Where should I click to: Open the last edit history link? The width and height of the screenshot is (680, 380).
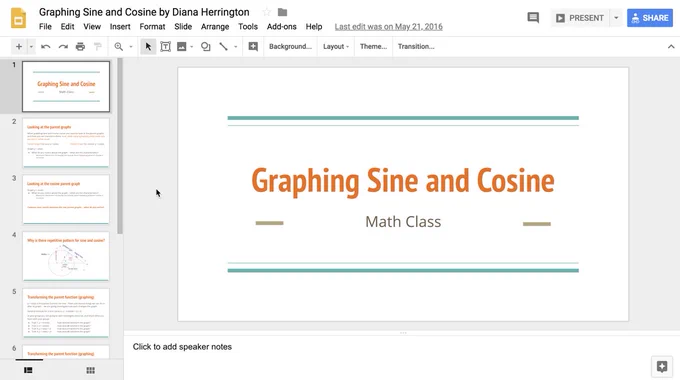point(389,26)
